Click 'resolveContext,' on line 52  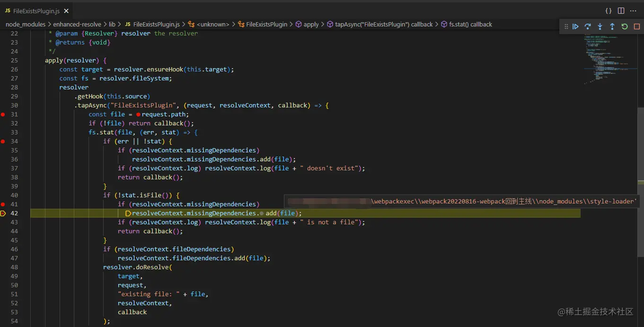click(145, 303)
